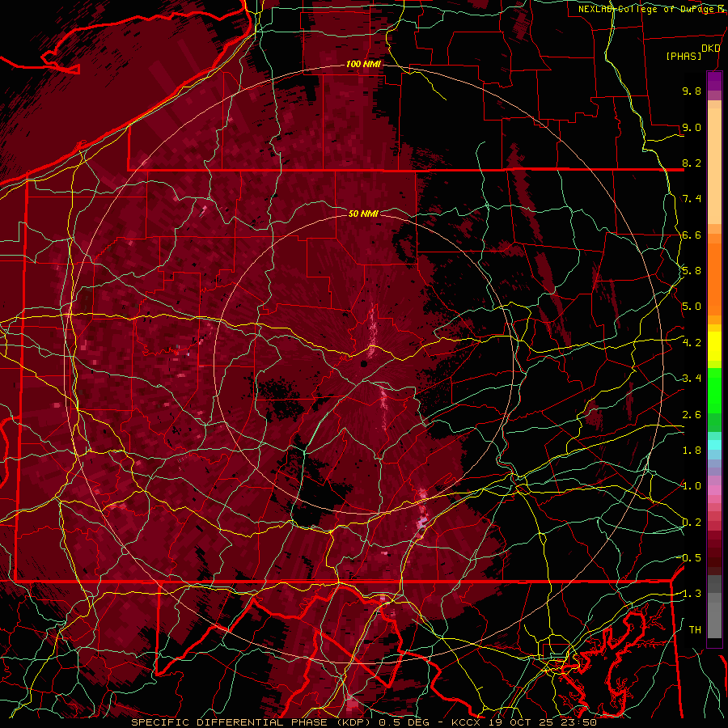
Task: Click the black radar site dot at the map center
Action: 364,365
